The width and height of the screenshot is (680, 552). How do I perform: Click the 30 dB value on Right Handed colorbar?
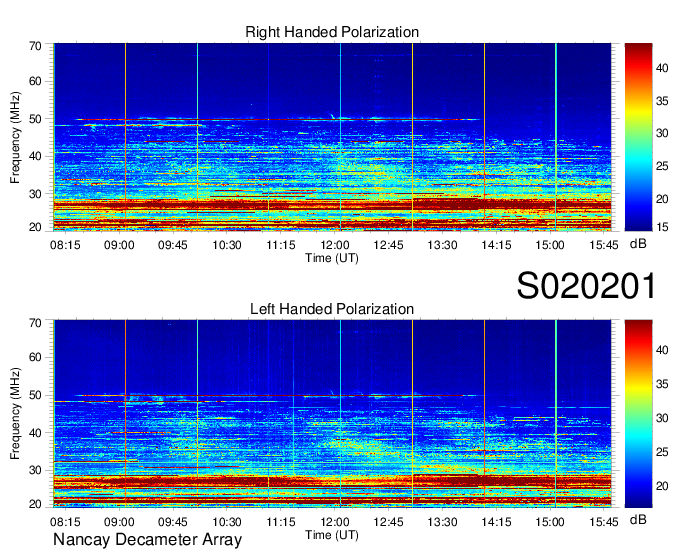(x=662, y=134)
